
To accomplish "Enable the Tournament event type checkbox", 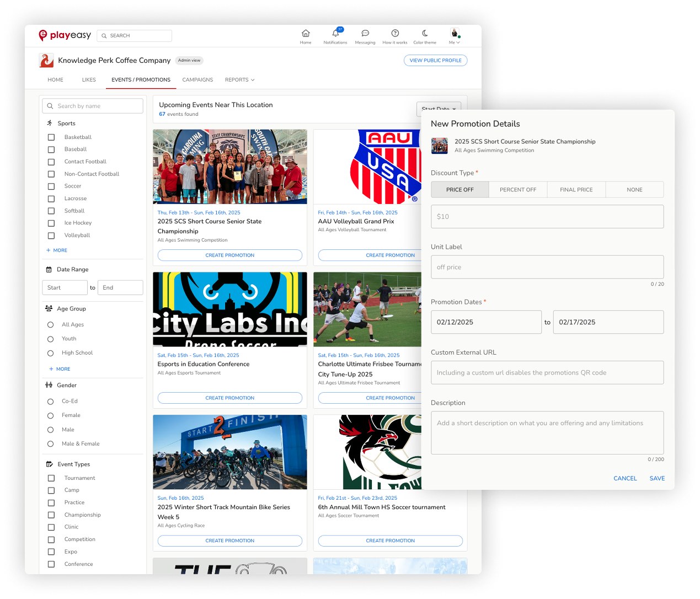I will [51, 478].
